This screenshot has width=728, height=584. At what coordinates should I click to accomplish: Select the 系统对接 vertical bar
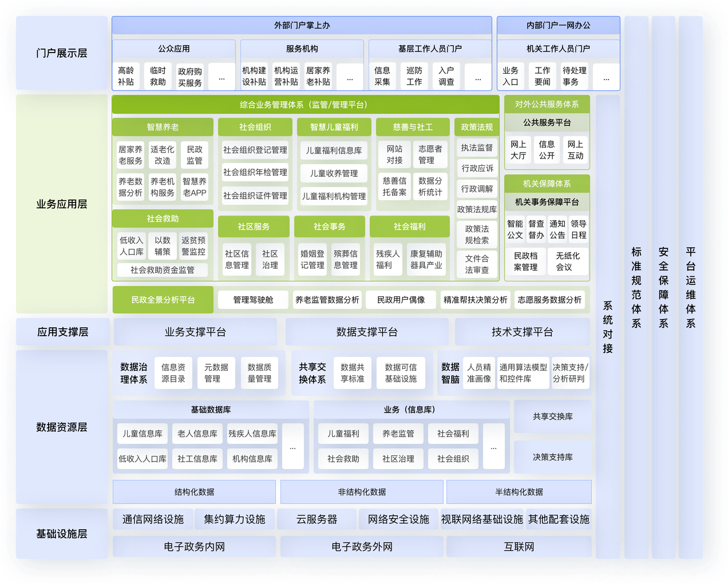(608, 326)
